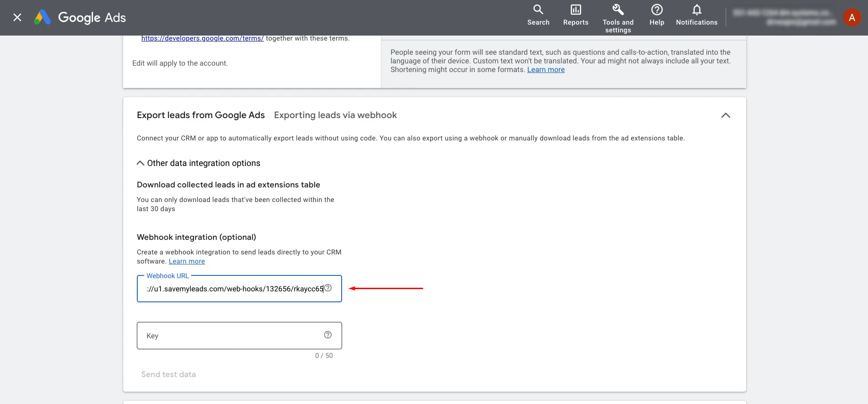Close the editor with the X icon
This screenshot has height=404, width=868.
17,18
